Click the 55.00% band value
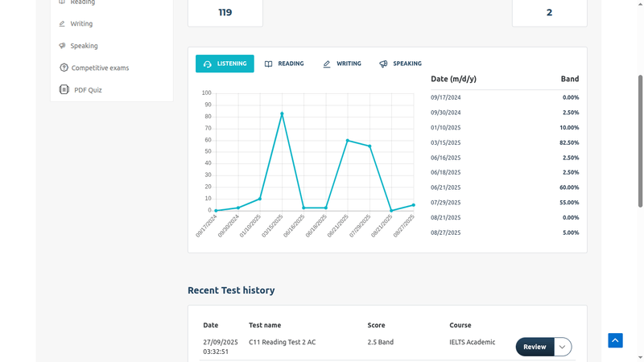Viewport: 644px width, 362px height. pyautogui.click(x=569, y=203)
